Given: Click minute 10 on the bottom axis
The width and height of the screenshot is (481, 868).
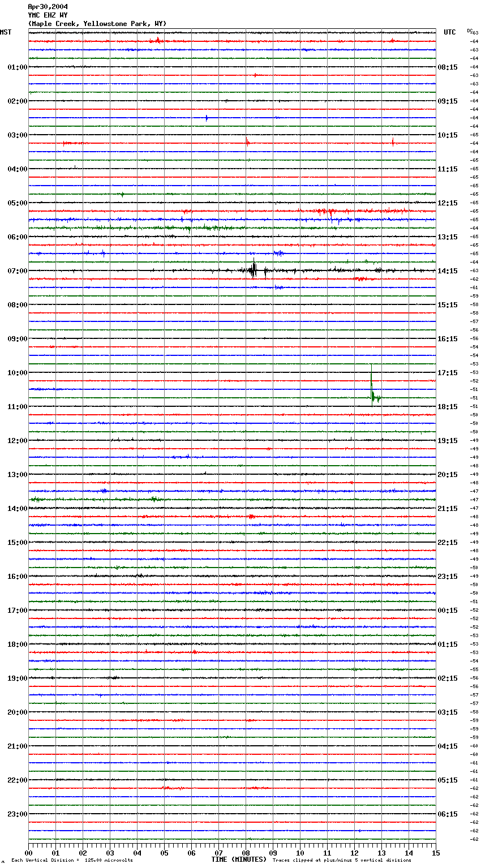Looking at the screenshot, I should point(300,852).
